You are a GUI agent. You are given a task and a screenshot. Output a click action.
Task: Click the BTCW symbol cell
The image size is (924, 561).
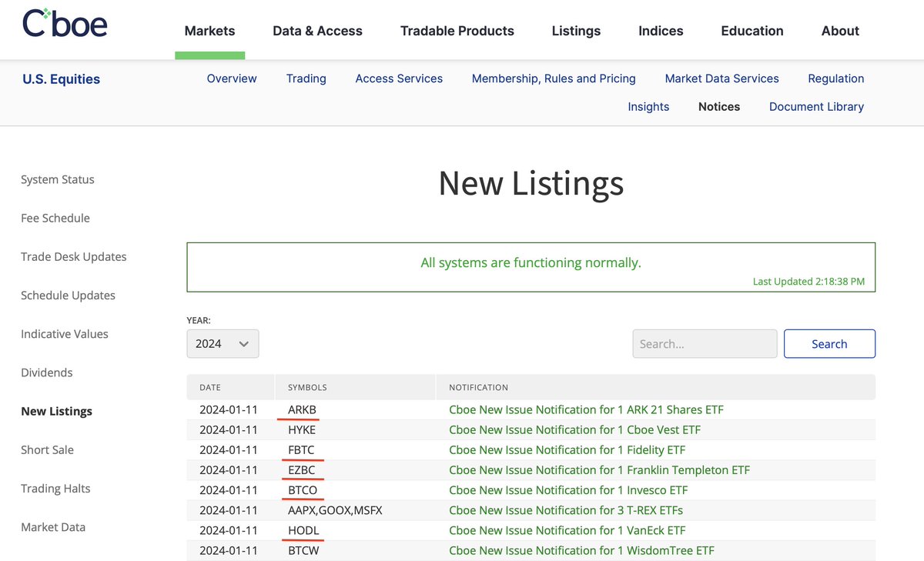click(x=303, y=550)
